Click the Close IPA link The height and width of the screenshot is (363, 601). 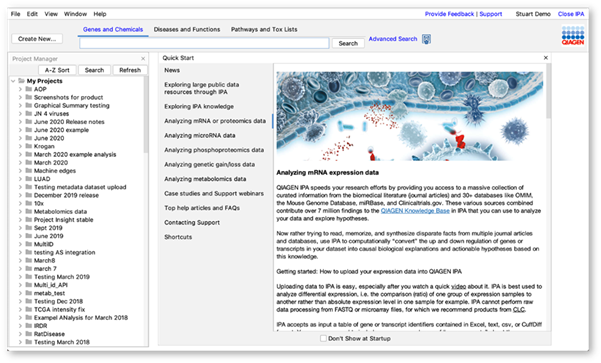click(571, 14)
